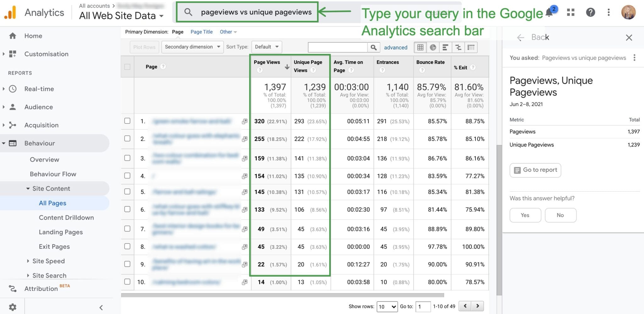Switch to percentage pie chart view

click(433, 47)
